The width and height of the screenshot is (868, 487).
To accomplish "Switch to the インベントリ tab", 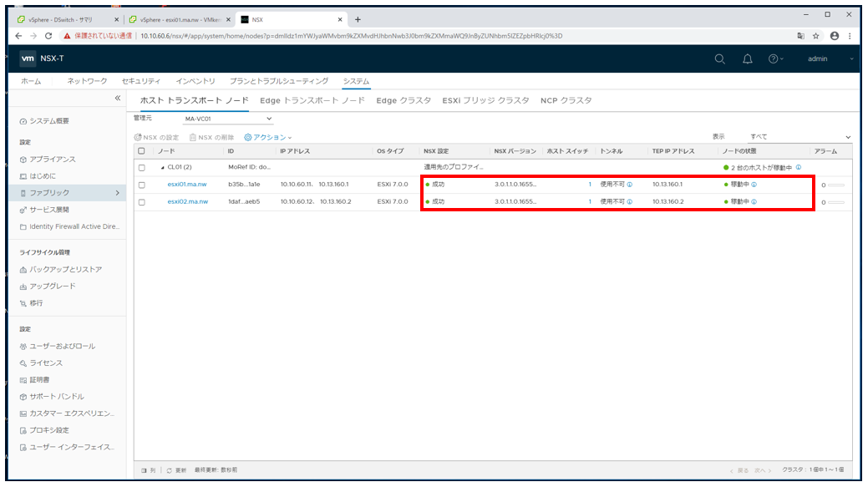I will [x=195, y=81].
